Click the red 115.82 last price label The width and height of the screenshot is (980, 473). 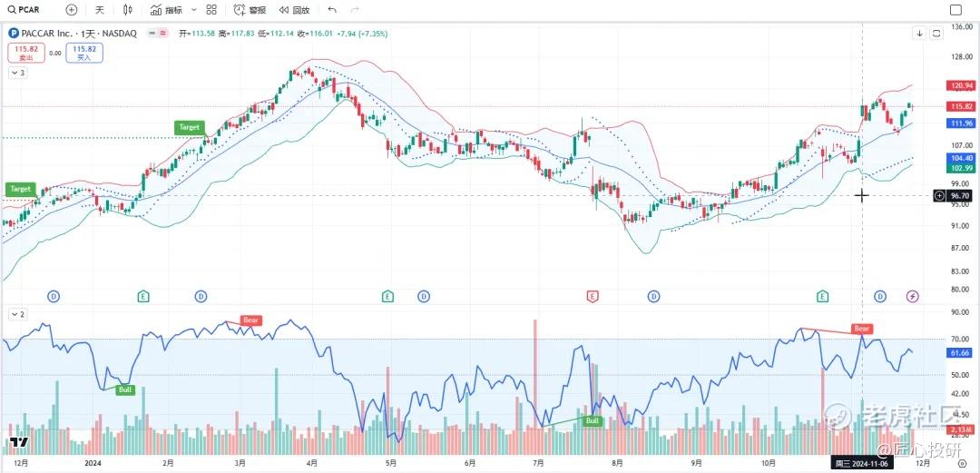(960, 106)
